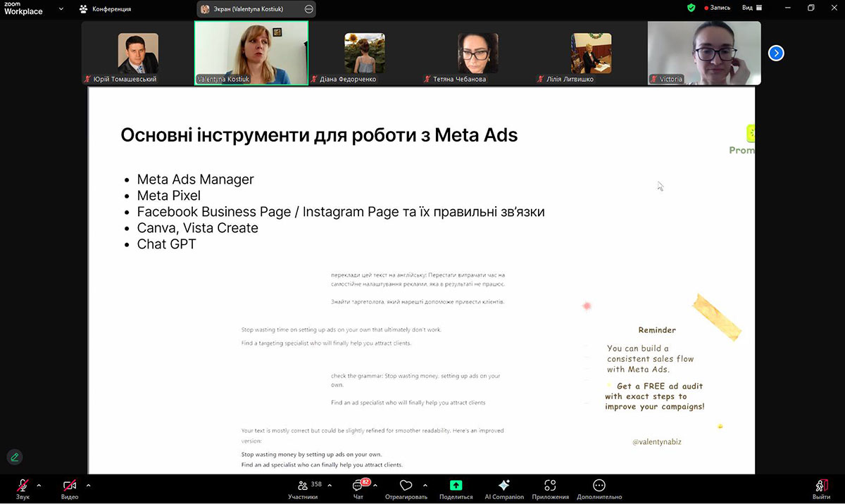
Task: Click text Find a targeting specialist who will finally
Action: (x=326, y=344)
